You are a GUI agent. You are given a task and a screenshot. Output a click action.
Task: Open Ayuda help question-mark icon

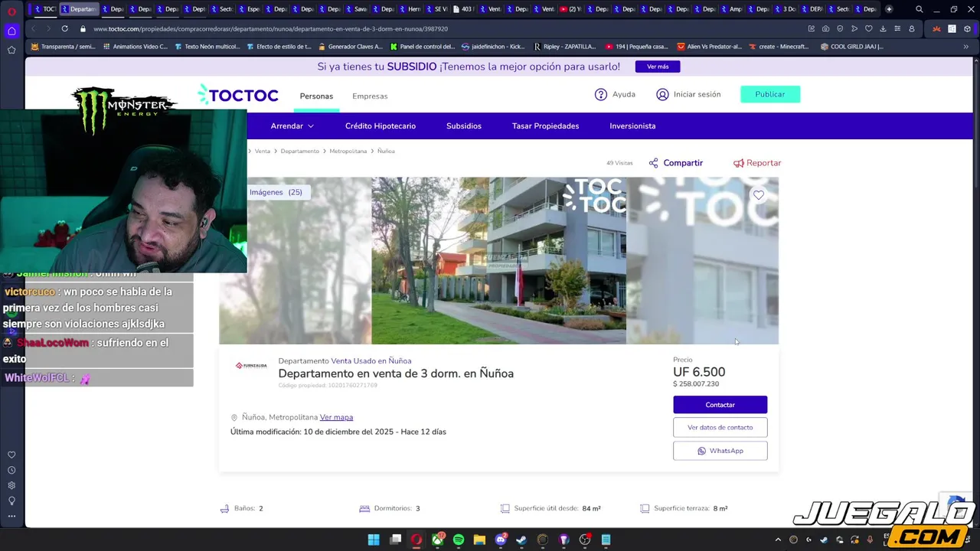pyautogui.click(x=601, y=95)
